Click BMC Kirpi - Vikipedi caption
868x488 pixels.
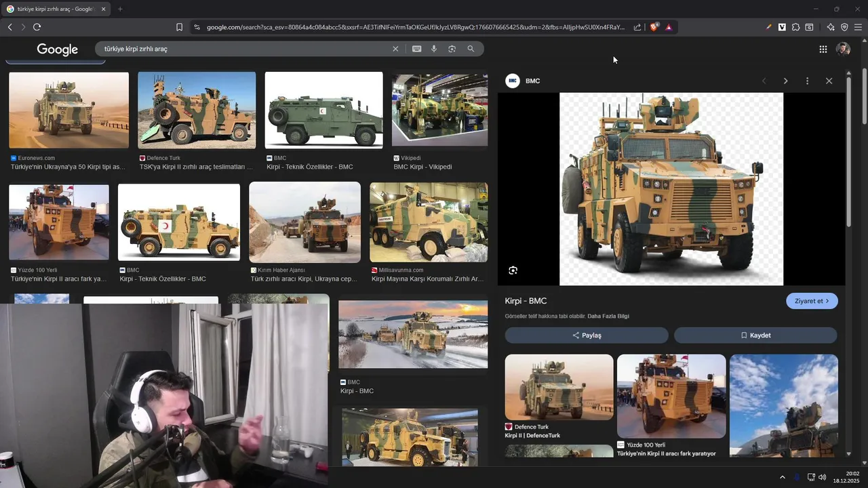(422, 167)
